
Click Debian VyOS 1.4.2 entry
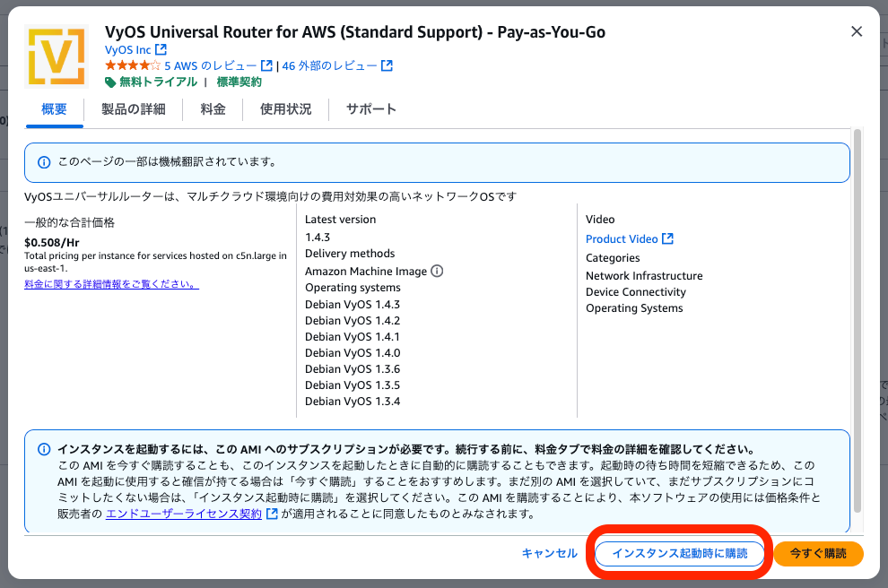[x=353, y=320]
